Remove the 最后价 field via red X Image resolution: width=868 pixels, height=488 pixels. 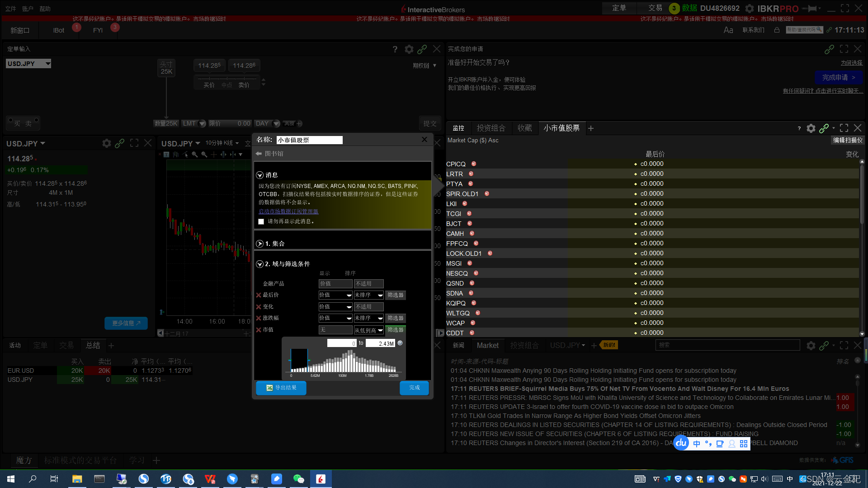pyautogui.click(x=259, y=295)
